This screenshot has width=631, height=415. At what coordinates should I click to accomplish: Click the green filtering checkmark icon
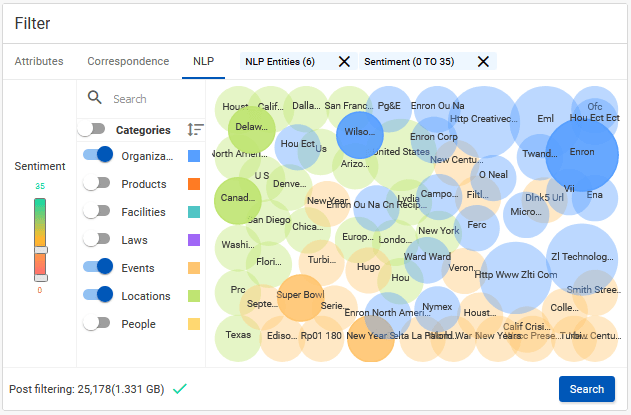click(179, 389)
